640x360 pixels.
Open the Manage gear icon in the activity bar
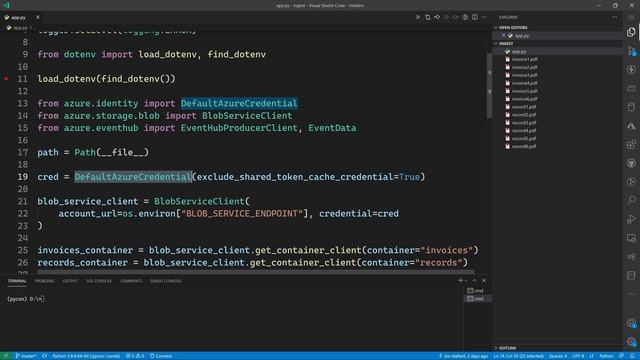[631, 342]
